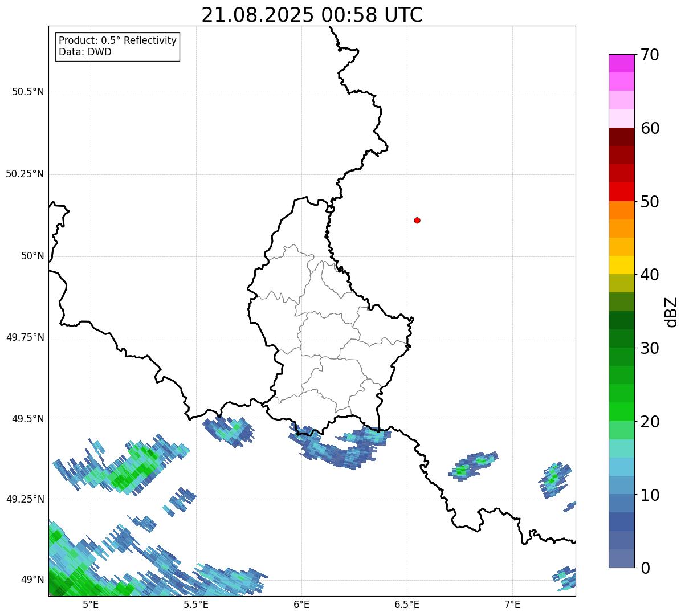Click the 7°E longitude label
The height and width of the screenshot is (616, 685).
click(x=512, y=604)
